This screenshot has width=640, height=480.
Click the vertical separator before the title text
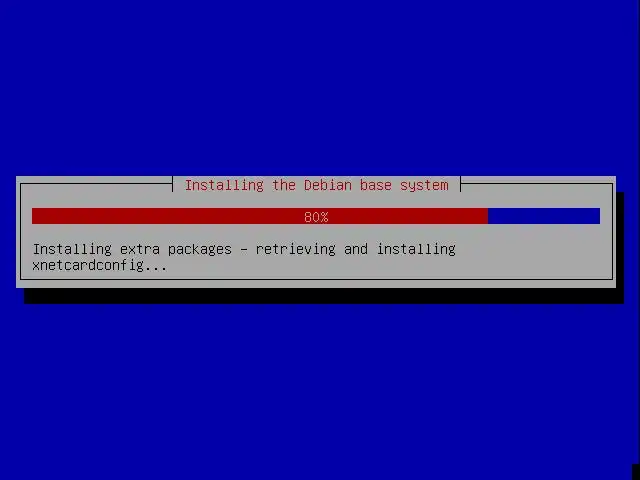pos(173,184)
